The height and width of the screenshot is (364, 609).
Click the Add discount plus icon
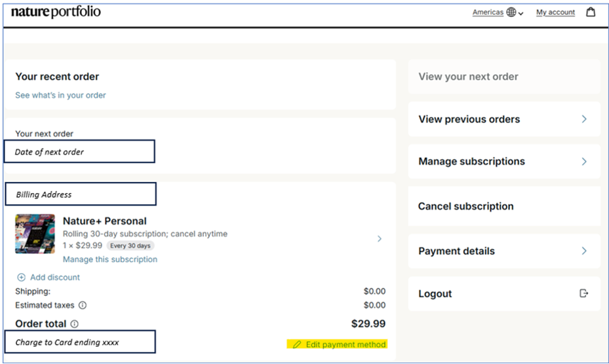point(22,277)
